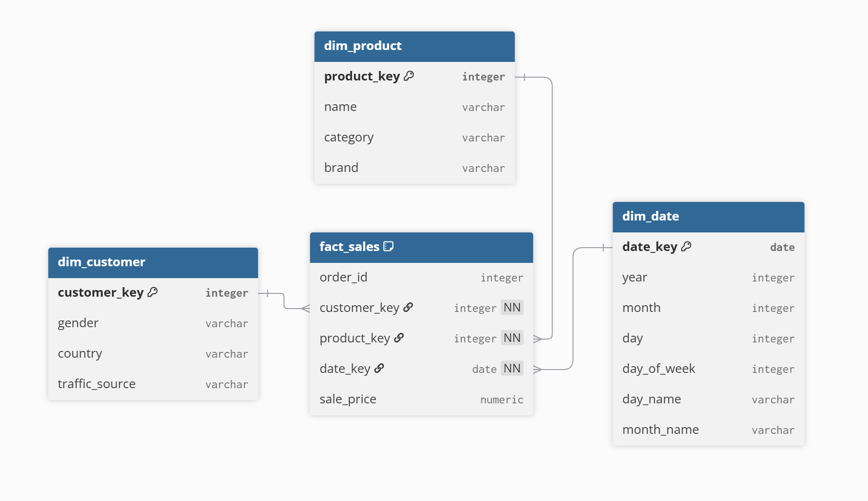Click the NN badge on fact_sales customer_key

(x=512, y=307)
